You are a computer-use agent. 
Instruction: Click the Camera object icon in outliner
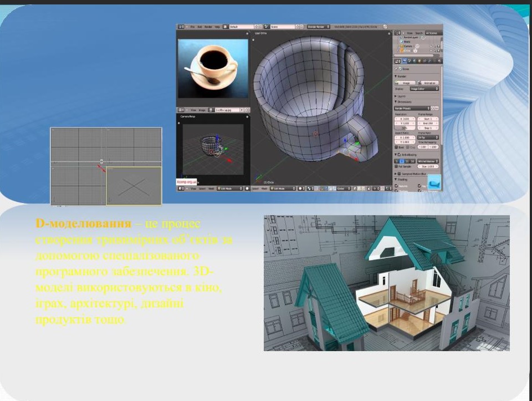(x=401, y=45)
